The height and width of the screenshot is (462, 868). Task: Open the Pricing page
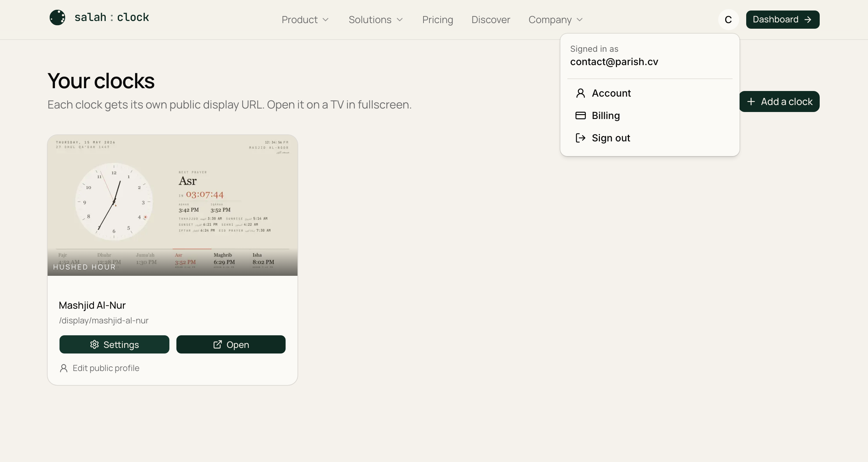437,20
